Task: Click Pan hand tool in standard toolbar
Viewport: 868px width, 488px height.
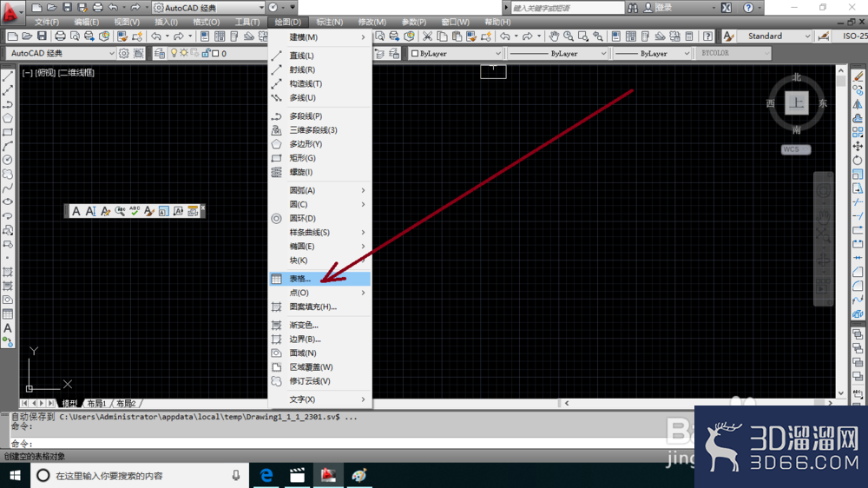Action: click(x=554, y=36)
